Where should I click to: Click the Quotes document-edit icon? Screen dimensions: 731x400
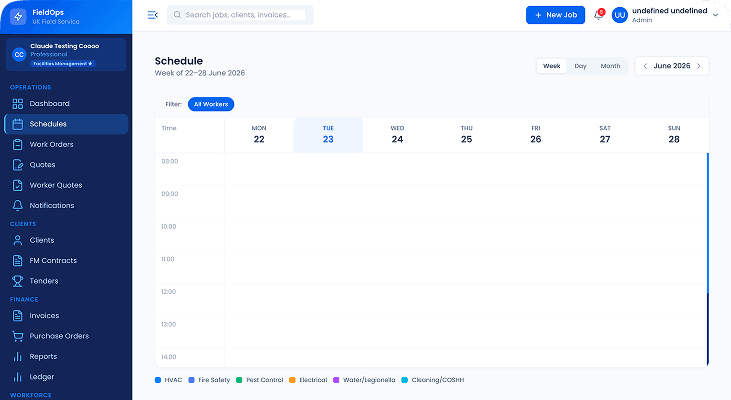(x=18, y=165)
